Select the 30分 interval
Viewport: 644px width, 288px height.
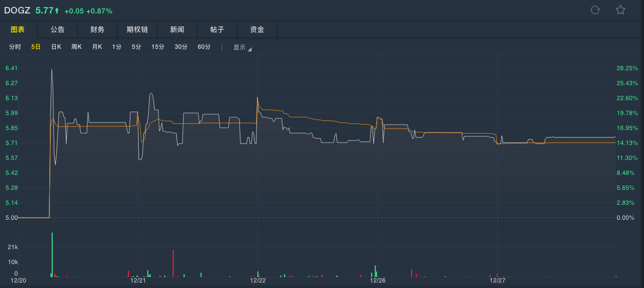click(181, 47)
